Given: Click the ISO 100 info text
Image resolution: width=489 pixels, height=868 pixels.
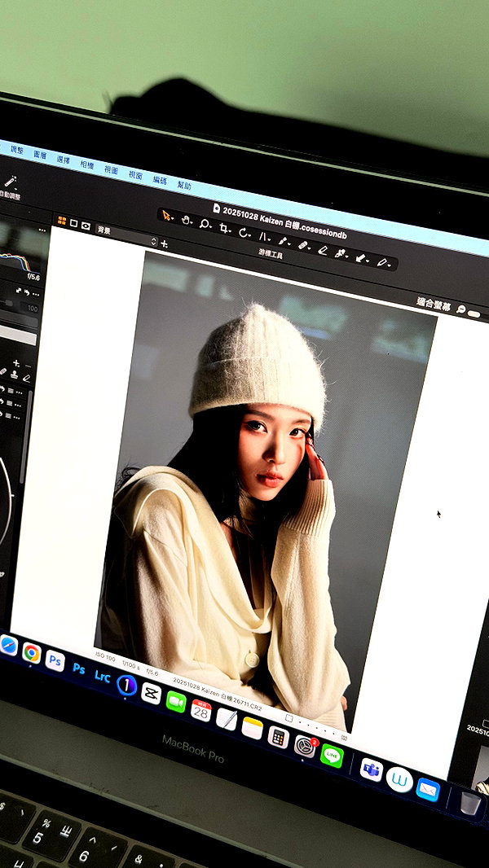Looking at the screenshot, I should (105, 657).
